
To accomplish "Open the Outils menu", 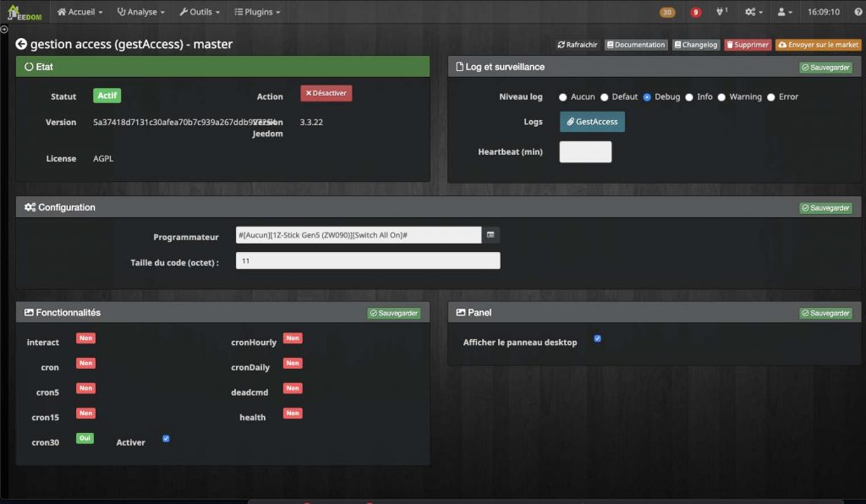I will coord(200,13).
